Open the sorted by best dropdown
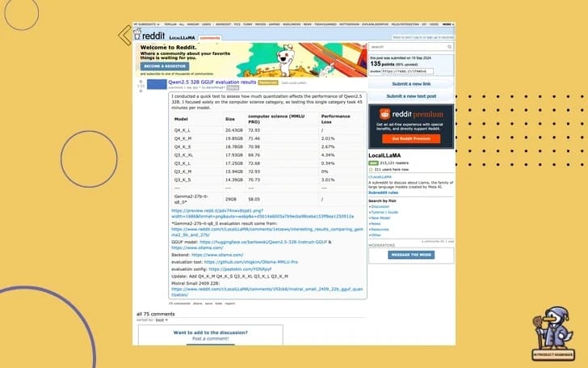Viewport: 588px width, 368px height. pos(161,320)
